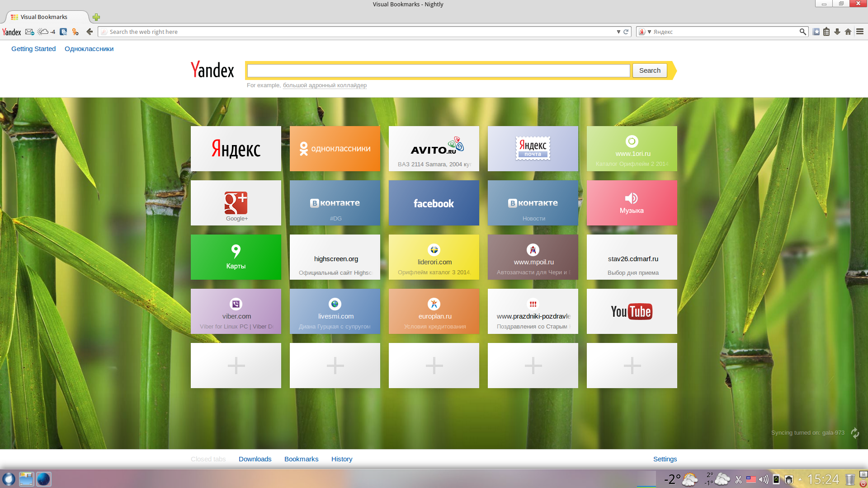Open the Settings link at bottom
The height and width of the screenshot is (488, 868).
[x=665, y=459]
